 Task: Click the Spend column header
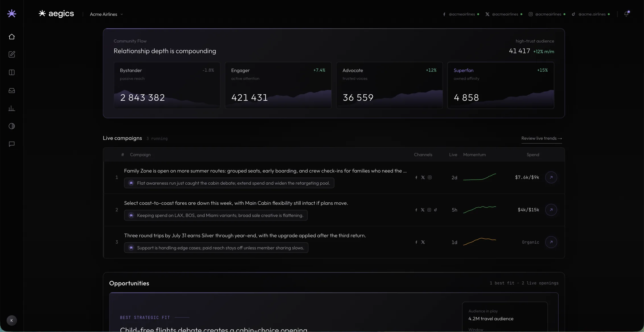point(533,155)
